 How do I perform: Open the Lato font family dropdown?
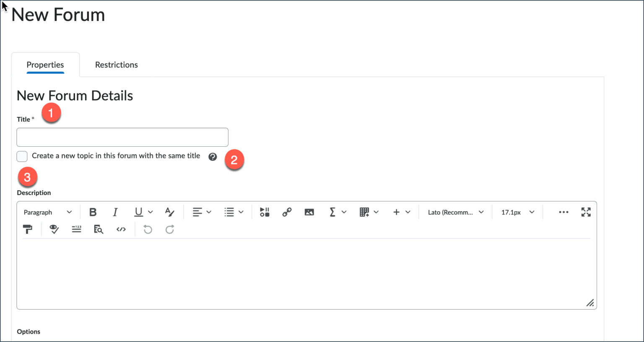456,212
